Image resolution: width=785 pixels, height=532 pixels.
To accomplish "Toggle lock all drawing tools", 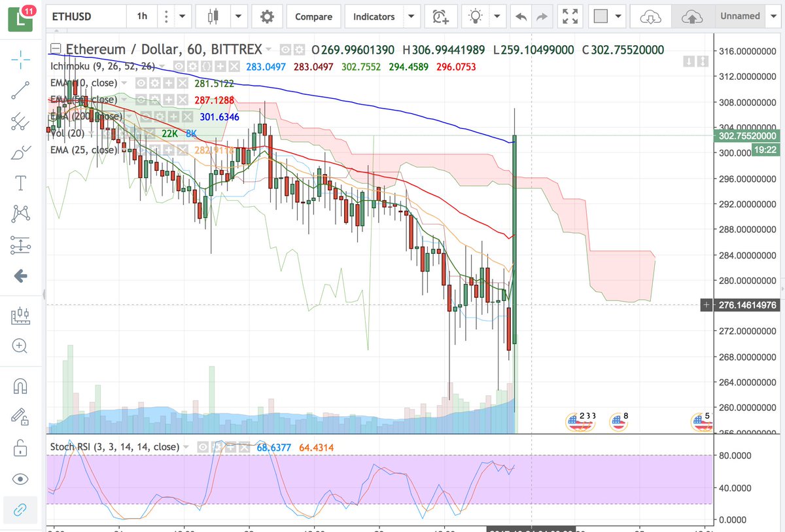I will (20, 448).
